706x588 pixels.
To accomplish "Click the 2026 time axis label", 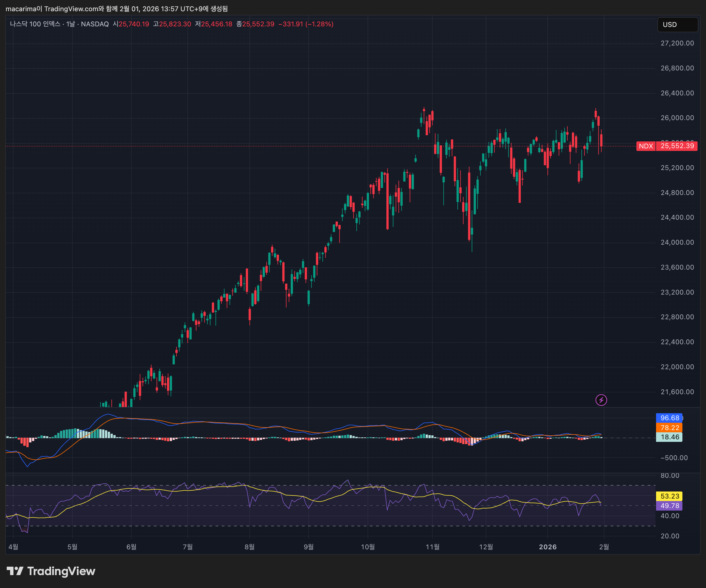I will click(548, 547).
